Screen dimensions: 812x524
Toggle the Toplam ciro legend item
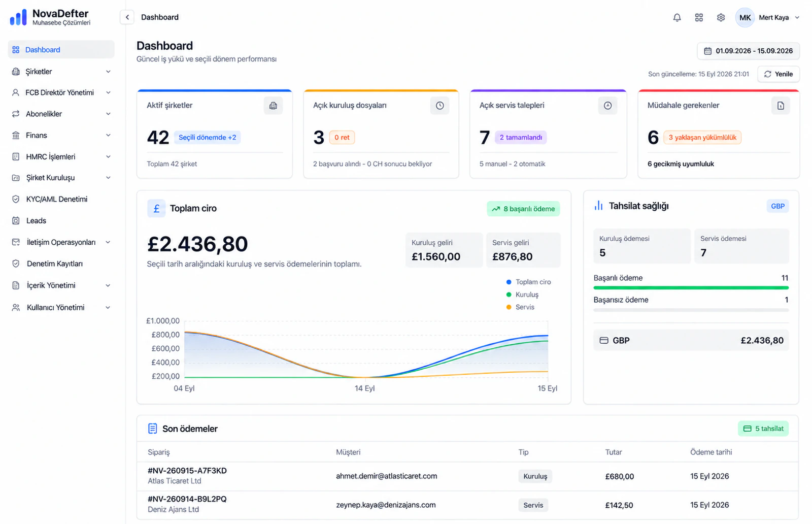point(528,282)
